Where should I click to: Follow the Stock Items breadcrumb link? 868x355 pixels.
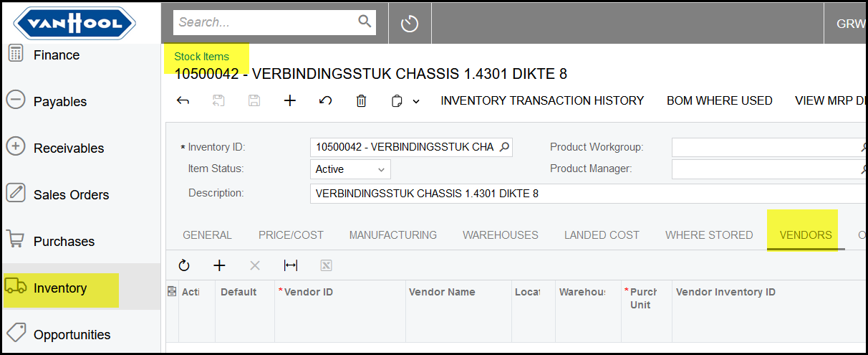click(x=201, y=57)
